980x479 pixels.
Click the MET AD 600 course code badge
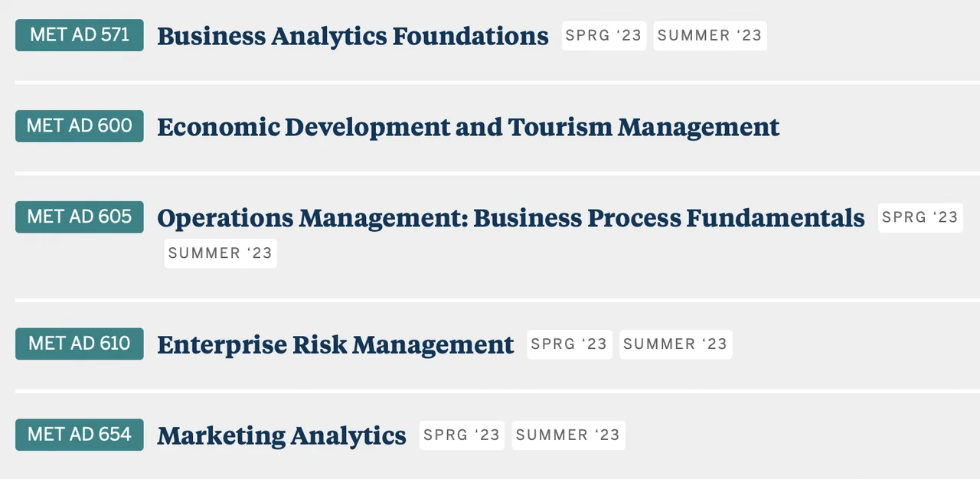tap(80, 126)
